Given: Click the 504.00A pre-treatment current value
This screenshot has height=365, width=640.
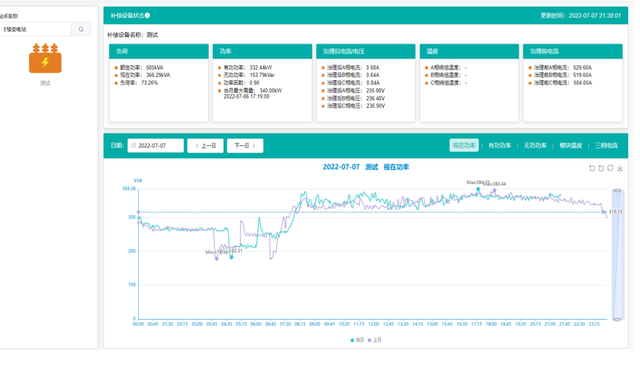Looking at the screenshot, I should [x=582, y=83].
